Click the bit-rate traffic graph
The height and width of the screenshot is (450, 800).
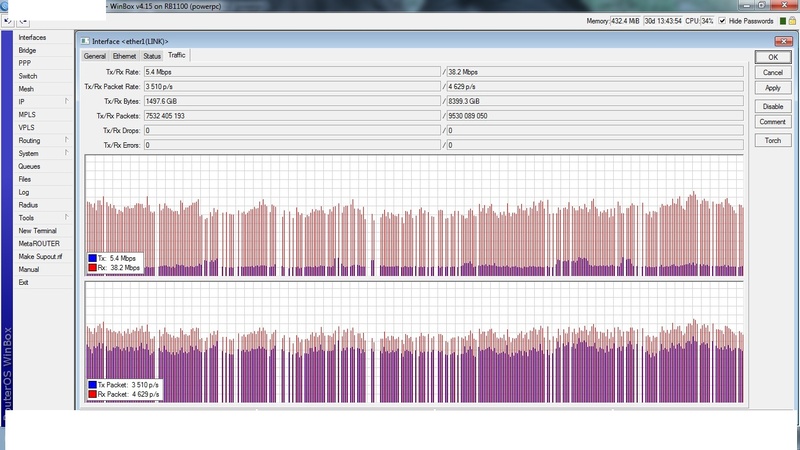(x=414, y=215)
